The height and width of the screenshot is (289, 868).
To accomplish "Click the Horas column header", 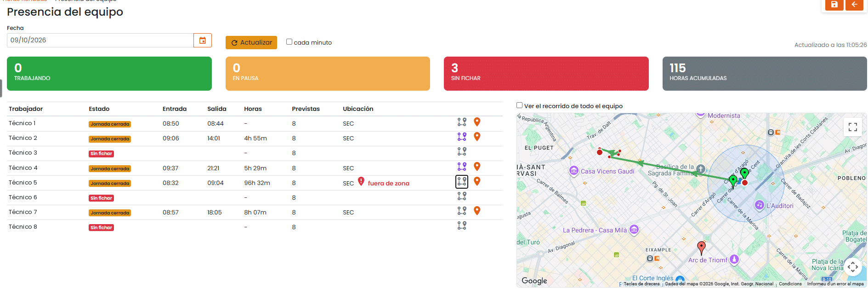I will pyautogui.click(x=253, y=109).
